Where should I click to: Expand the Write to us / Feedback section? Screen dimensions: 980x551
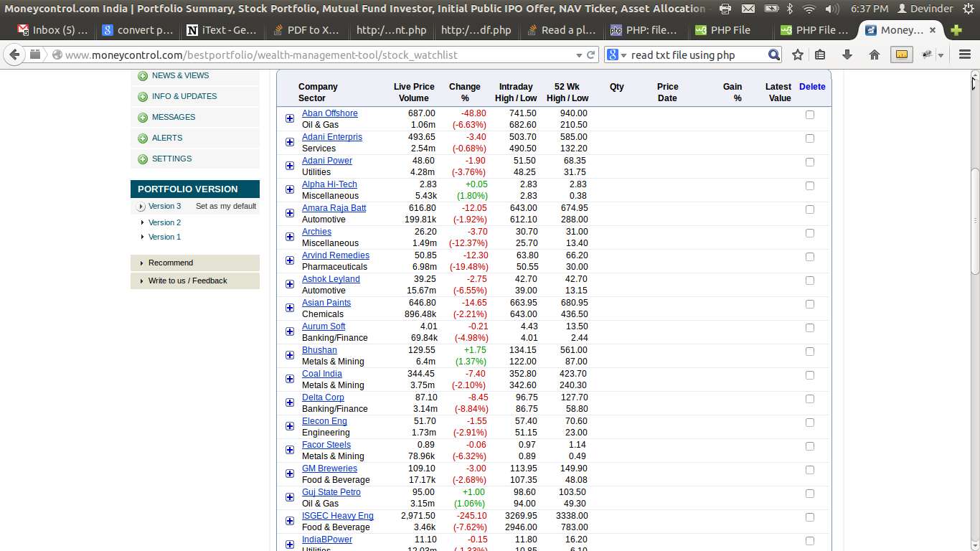click(195, 281)
